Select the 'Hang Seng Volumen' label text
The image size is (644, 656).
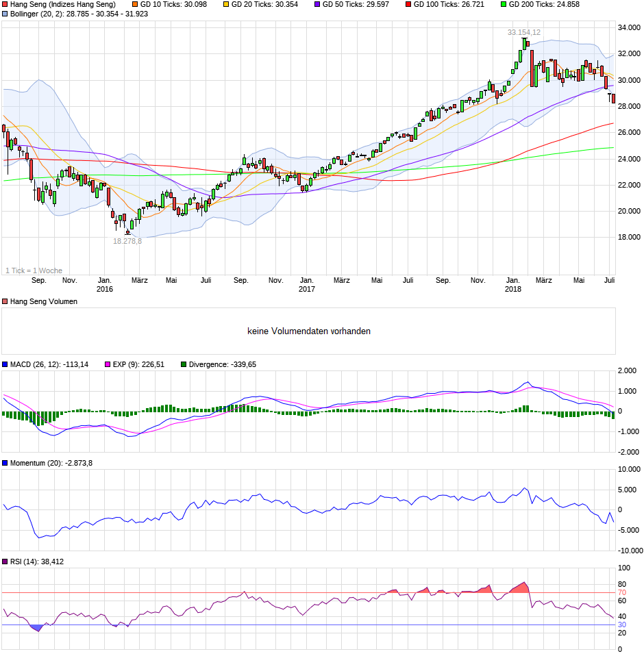click(x=44, y=302)
